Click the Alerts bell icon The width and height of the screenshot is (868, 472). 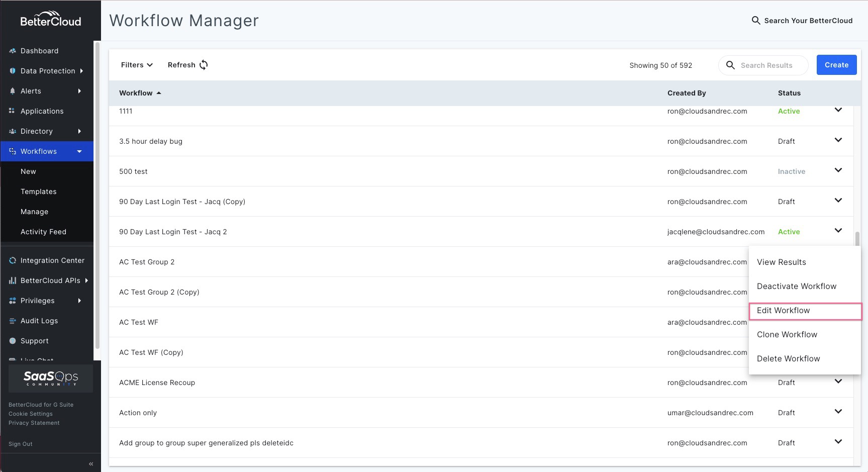coord(13,90)
